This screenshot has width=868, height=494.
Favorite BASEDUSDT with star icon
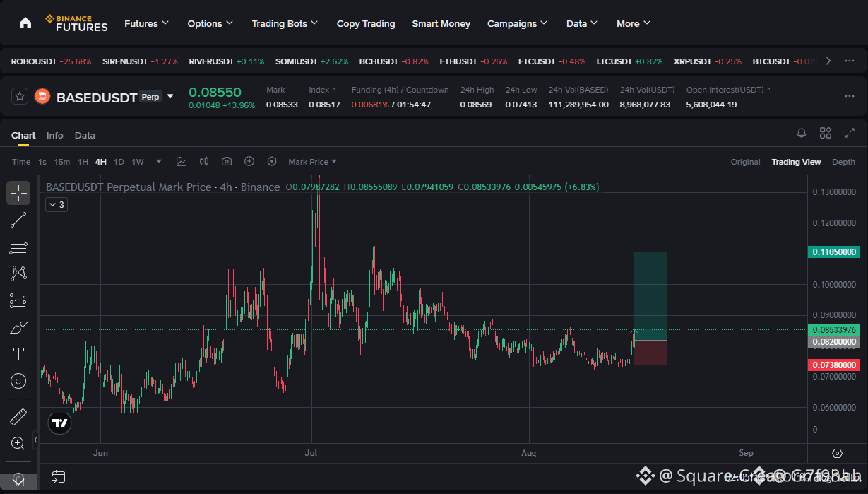[20, 97]
